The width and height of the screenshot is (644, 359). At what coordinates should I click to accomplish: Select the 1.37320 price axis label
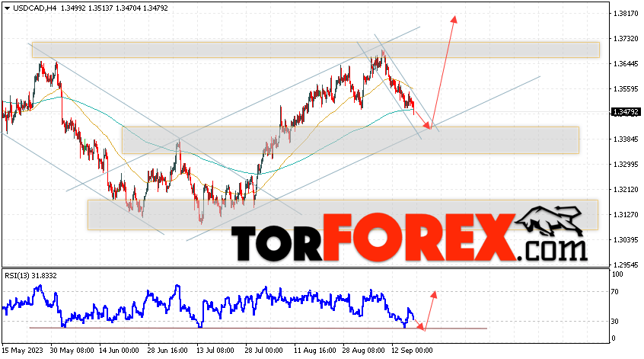[x=626, y=39]
